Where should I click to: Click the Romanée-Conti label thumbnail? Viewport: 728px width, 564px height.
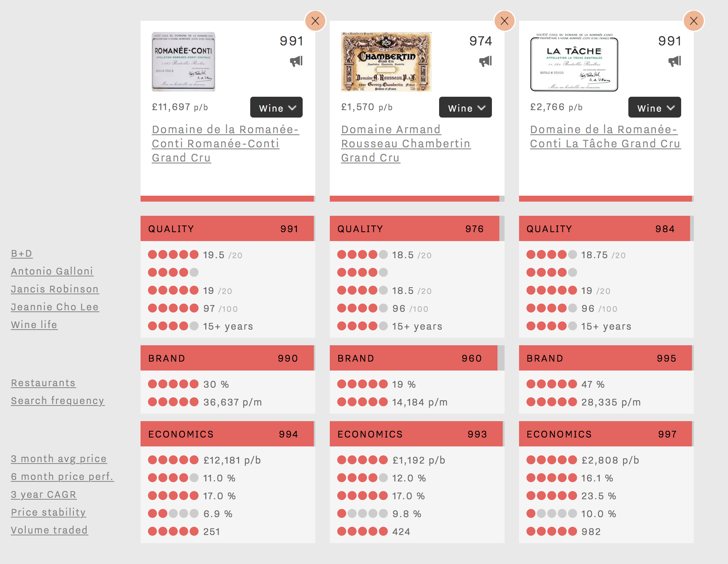click(184, 62)
